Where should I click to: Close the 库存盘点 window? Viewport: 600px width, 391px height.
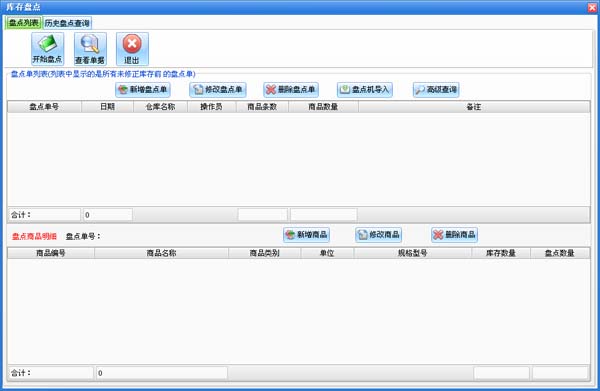click(592, 7)
